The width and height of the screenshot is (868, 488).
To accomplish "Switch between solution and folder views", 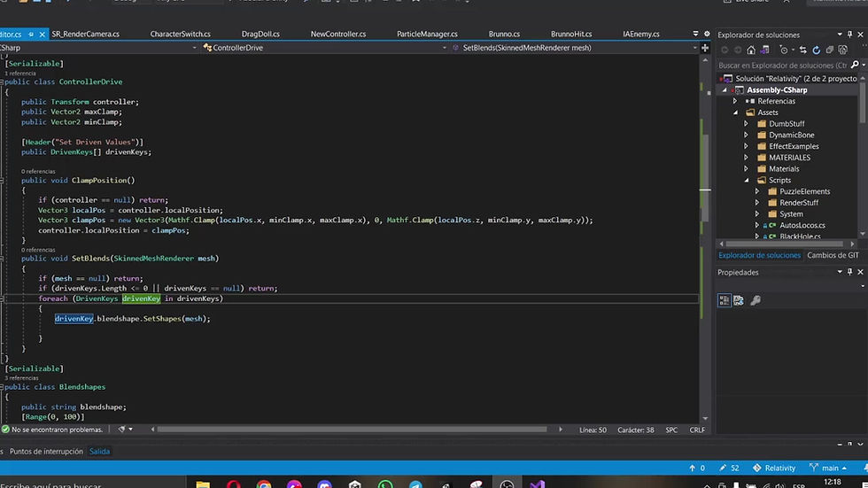I will [764, 50].
